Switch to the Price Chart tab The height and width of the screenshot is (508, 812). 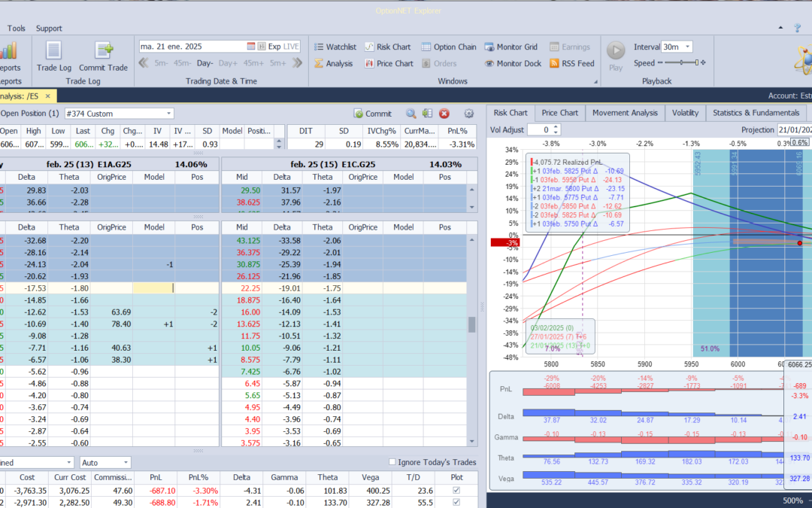coord(560,112)
